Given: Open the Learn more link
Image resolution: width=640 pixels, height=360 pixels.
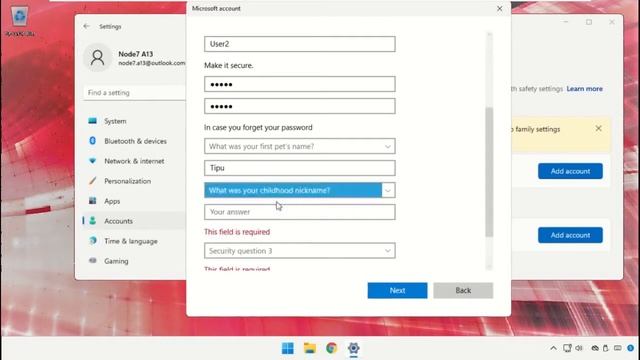Looking at the screenshot, I should 584,89.
